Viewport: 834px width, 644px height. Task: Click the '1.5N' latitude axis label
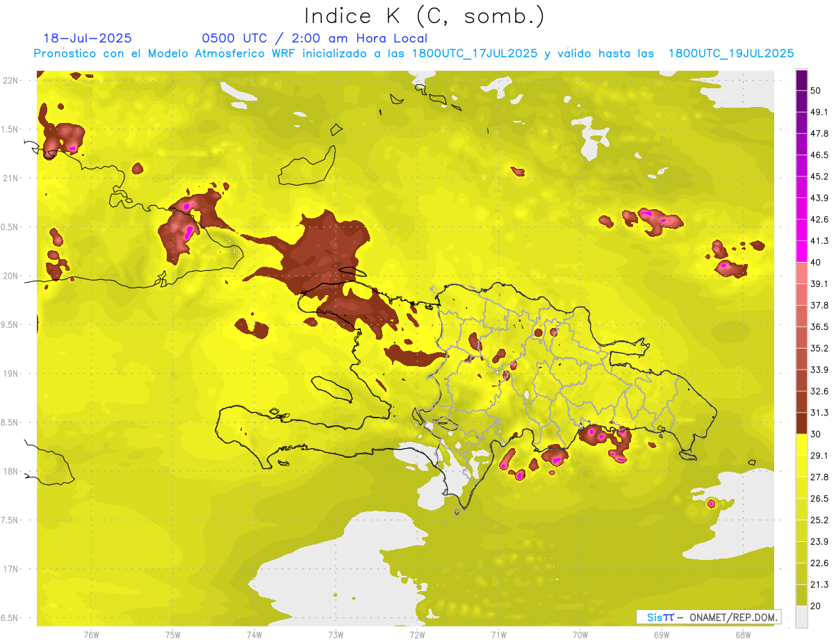(x=10, y=129)
